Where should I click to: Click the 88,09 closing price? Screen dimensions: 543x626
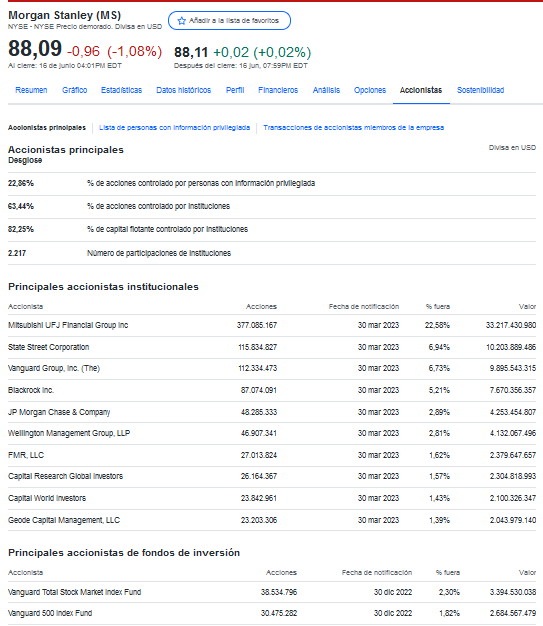tap(35, 49)
